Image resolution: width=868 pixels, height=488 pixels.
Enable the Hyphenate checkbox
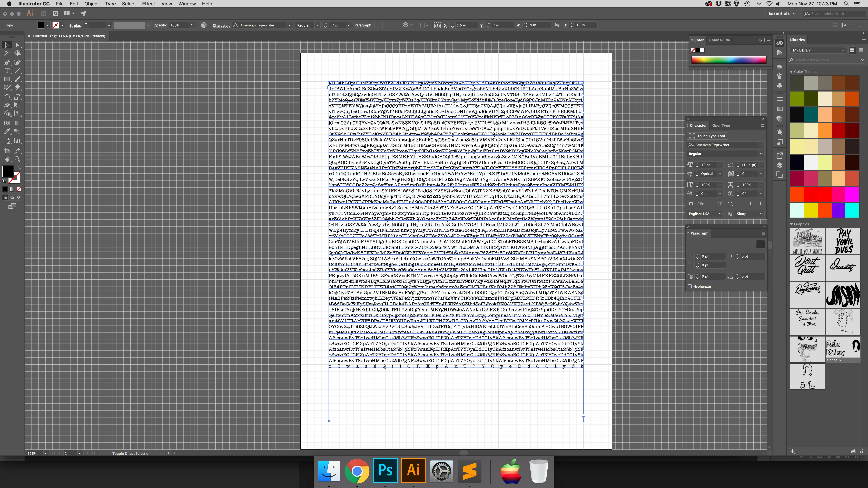point(689,287)
